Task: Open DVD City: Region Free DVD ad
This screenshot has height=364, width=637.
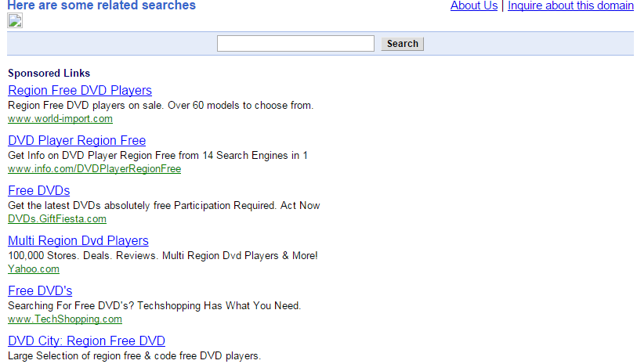Action: [86, 341]
